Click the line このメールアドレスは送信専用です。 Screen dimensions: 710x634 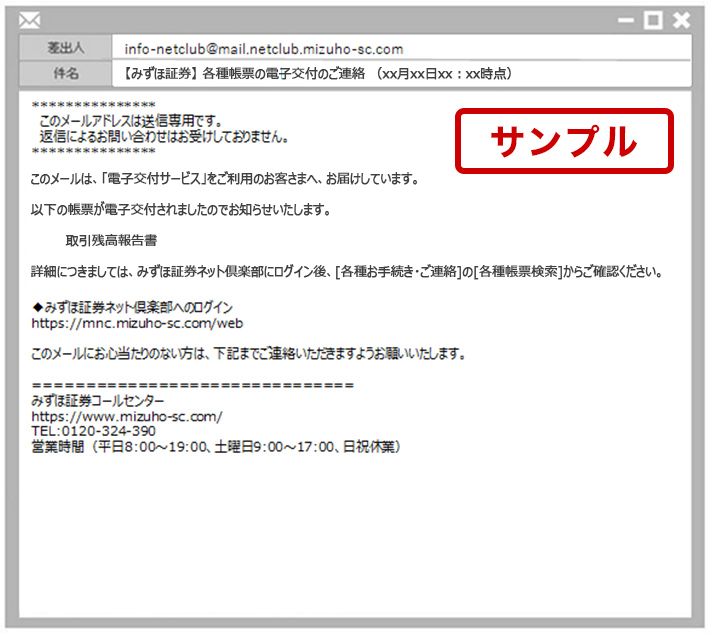point(131,121)
